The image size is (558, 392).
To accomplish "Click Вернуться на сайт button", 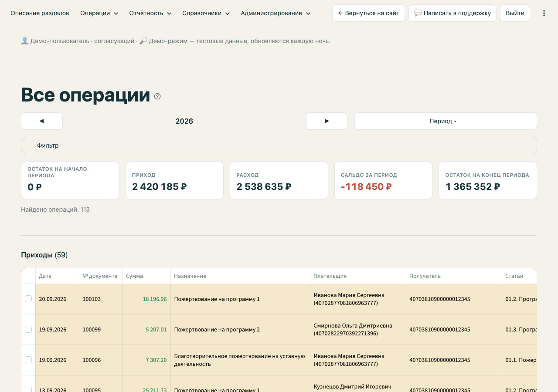I will coord(368,13).
